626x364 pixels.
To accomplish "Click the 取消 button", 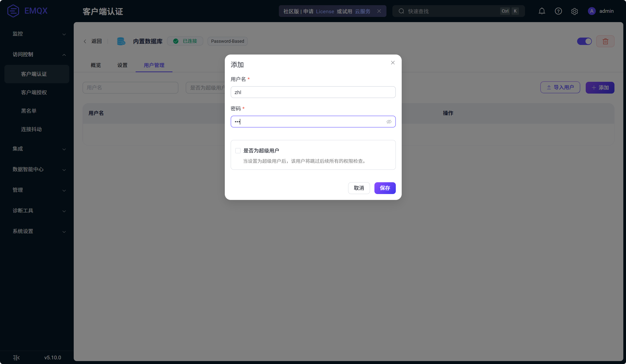I will (x=359, y=188).
